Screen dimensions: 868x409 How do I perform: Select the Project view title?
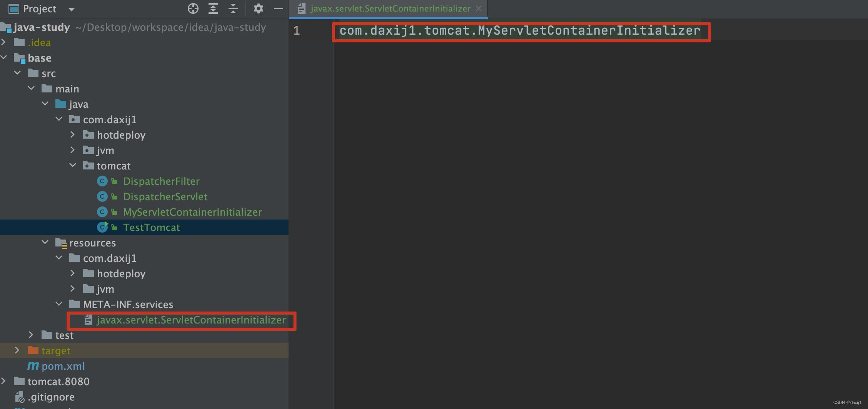40,8
